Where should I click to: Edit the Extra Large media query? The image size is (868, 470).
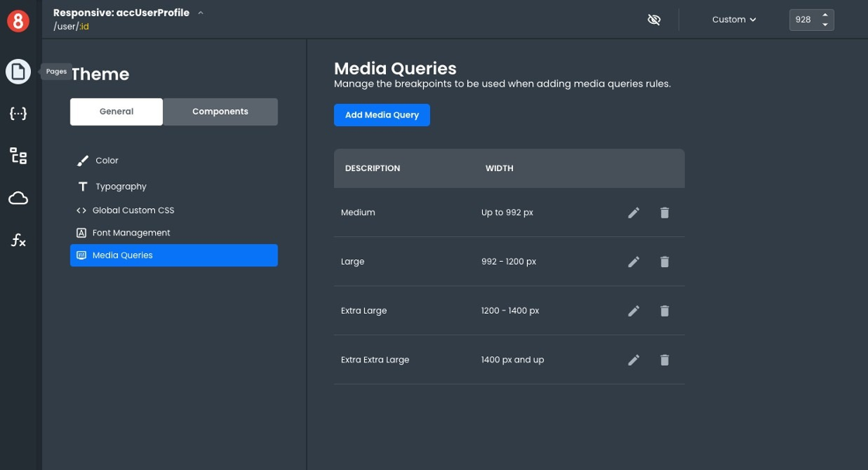pyautogui.click(x=633, y=311)
